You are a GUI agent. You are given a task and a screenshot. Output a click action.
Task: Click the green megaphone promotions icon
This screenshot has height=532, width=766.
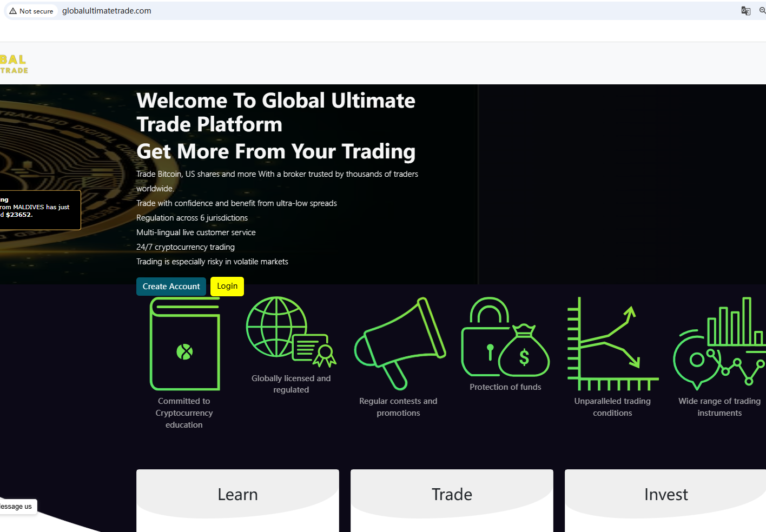pos(399,343)
